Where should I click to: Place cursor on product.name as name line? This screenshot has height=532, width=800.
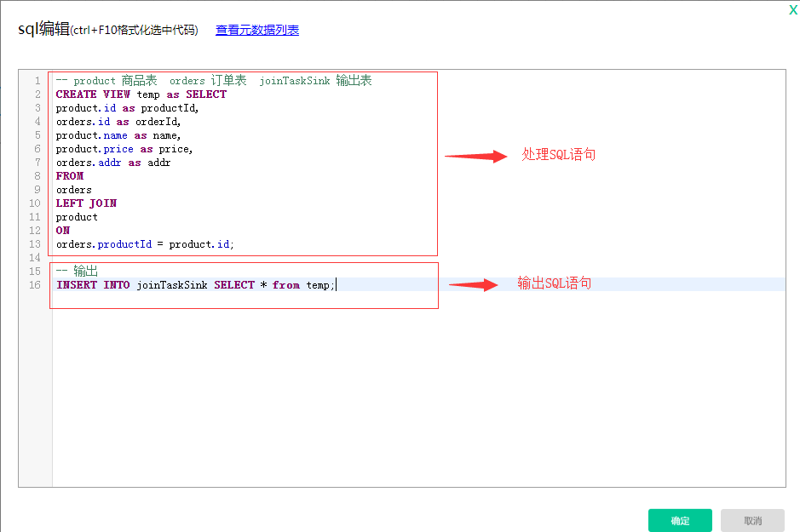tap(118, 135)
